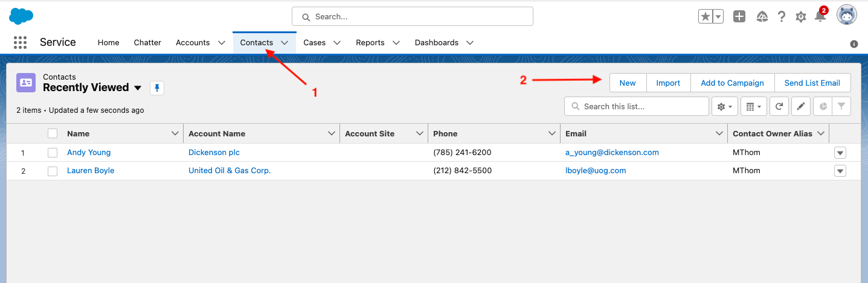The image size is (868, 283).
Task: Open Global Actions plus icon
Action: [x=739, y=17]
